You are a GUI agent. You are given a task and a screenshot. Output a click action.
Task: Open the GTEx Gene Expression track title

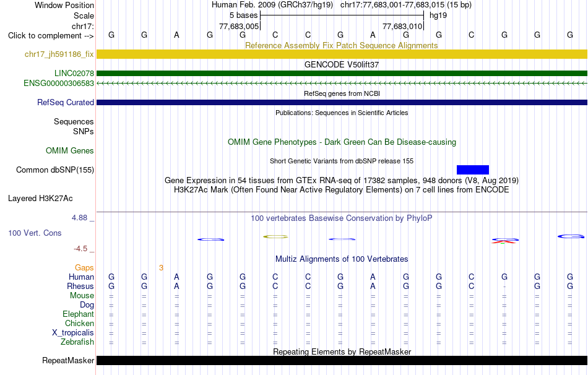click(x=342, y=180)
